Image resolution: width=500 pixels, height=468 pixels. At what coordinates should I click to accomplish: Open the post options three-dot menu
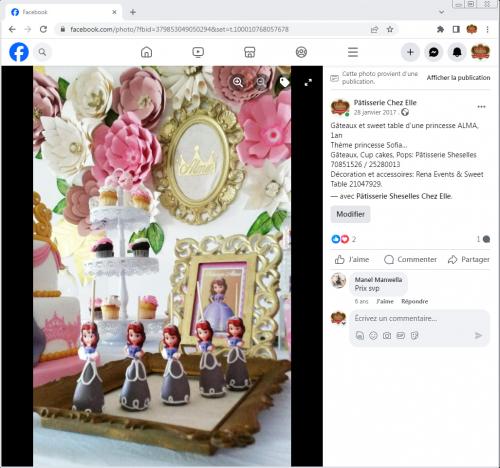click(x=481, y=107)
